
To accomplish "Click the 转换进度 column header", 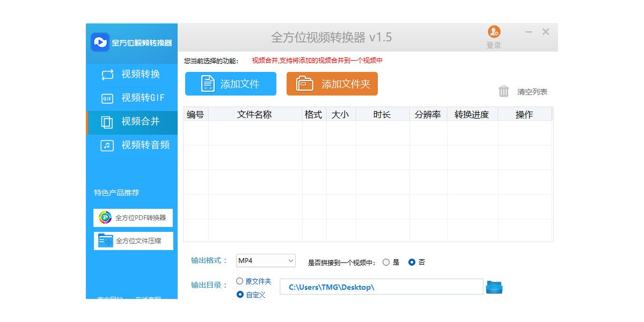I will [x=472, y=114].
